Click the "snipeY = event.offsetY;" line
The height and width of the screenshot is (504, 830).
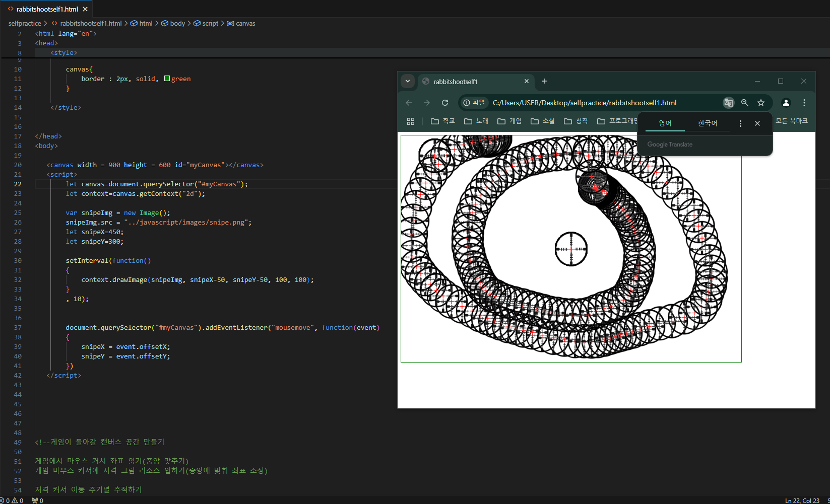126,356
